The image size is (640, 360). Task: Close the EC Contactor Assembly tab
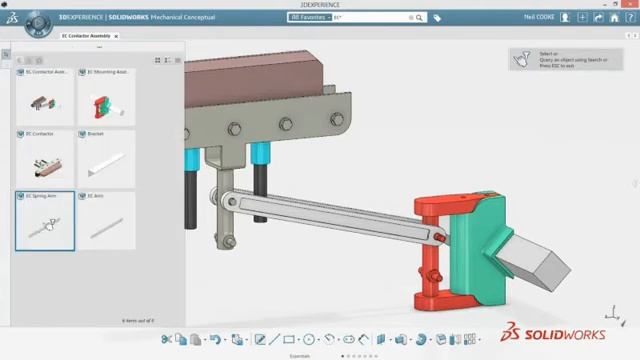click(x=116, y=36)
